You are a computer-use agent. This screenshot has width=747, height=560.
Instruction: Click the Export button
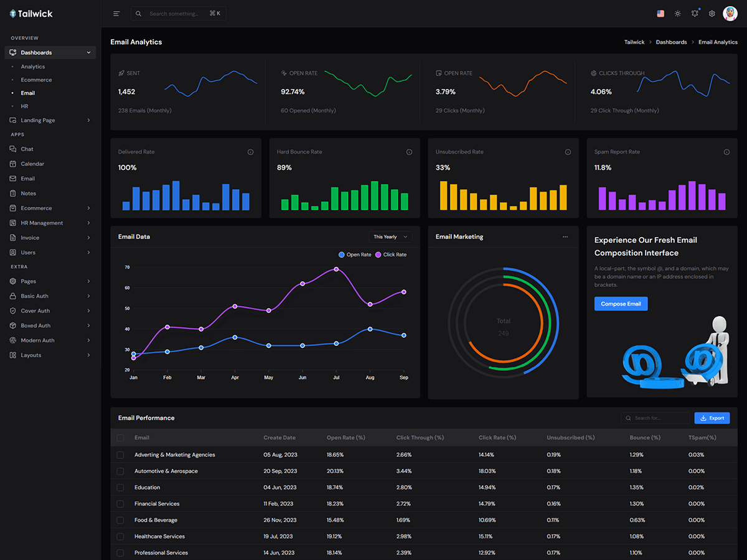(712, 418)
